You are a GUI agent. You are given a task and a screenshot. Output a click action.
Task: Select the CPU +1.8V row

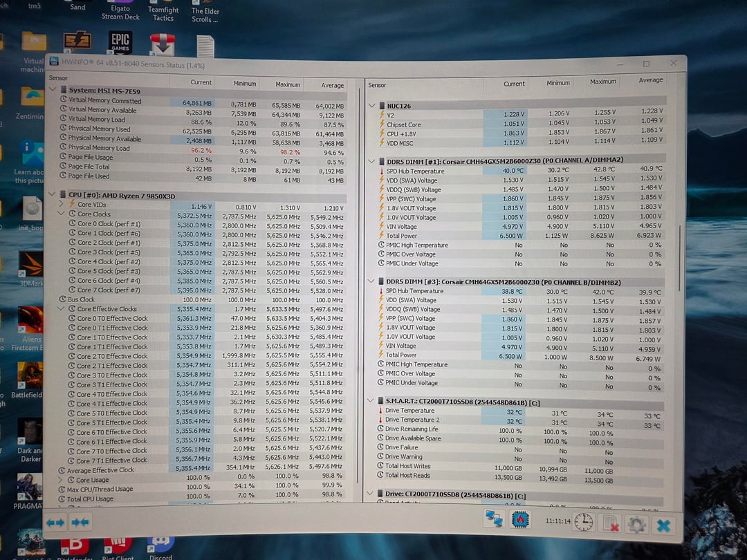click(x=522, y=132)
